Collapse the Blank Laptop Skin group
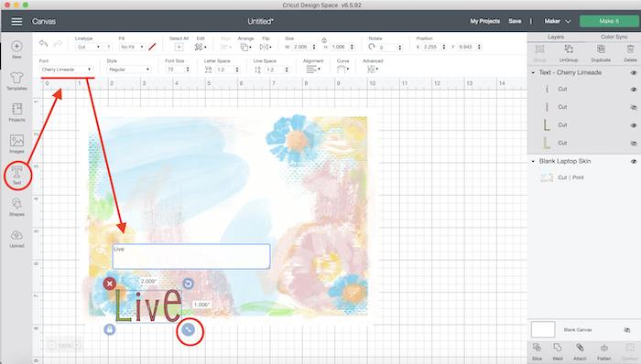 point(533,161)
